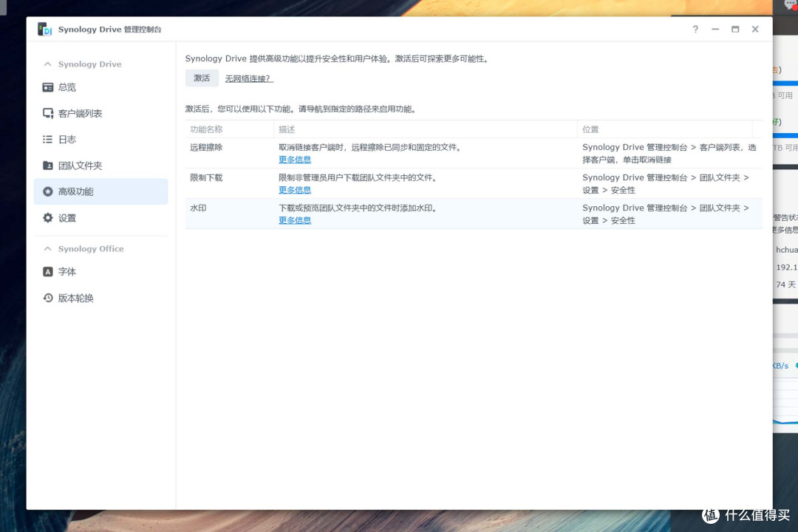Click the 日志 log list icon
The height and width of the screenshot is (532, 798).
(48, 139)
